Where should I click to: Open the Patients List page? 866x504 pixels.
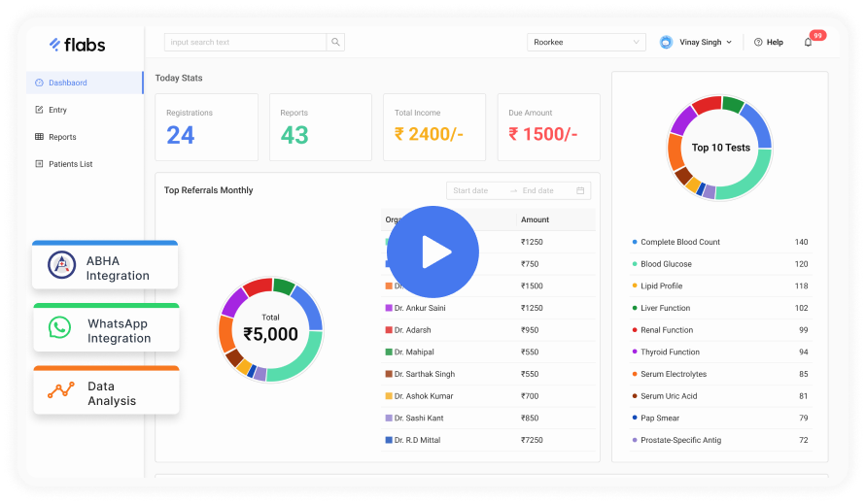point(70,164)
